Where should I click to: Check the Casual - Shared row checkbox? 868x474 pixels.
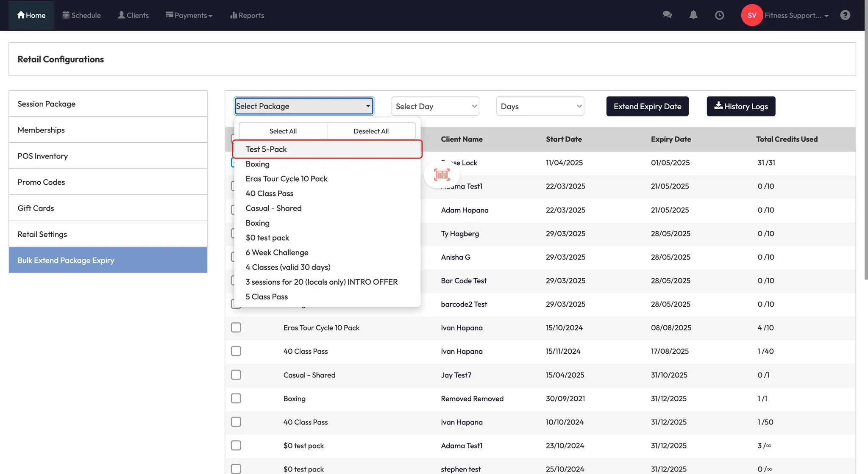click(236, 375)
